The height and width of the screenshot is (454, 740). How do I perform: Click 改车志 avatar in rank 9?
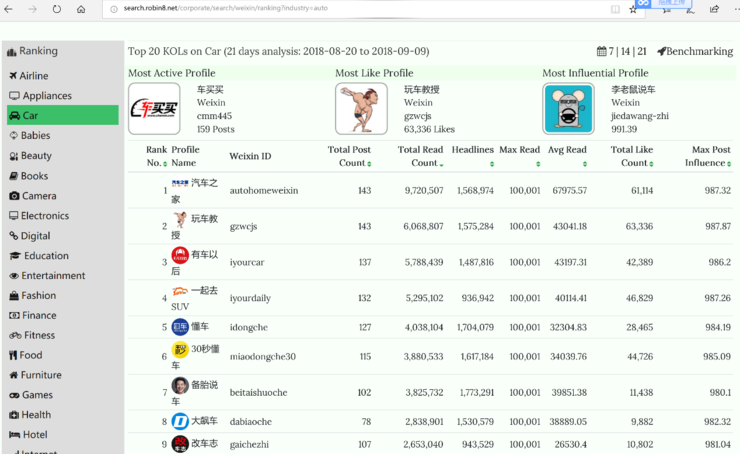tap(180, 444)
